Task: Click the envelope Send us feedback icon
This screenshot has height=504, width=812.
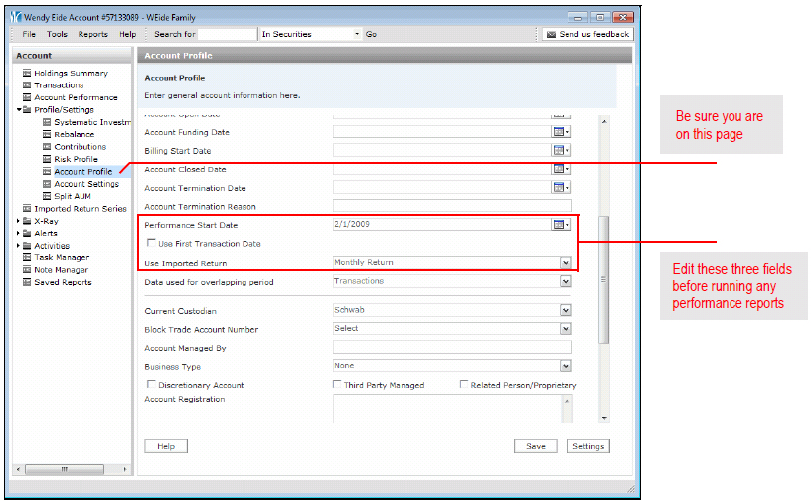Action: pos(551,34)
